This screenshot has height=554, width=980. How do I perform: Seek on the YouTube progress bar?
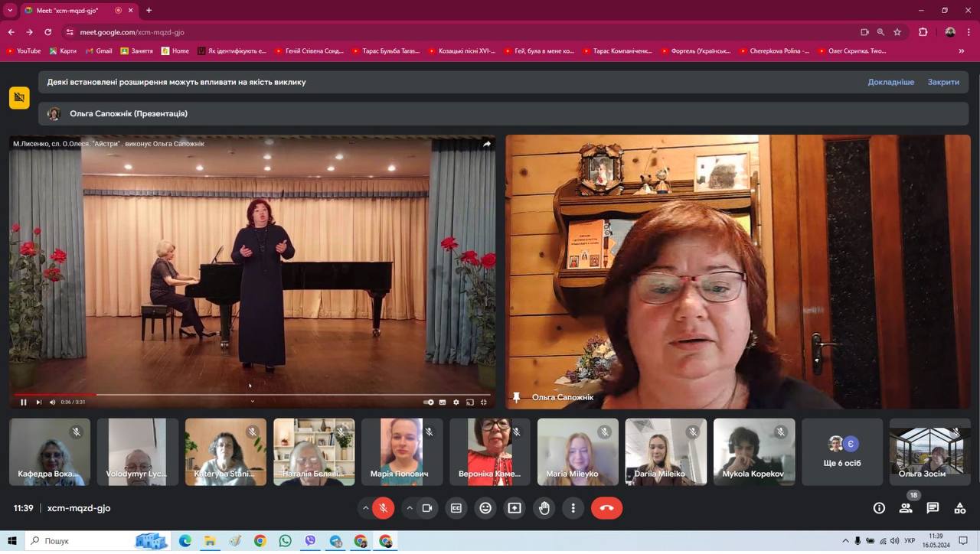pos(252,395)
